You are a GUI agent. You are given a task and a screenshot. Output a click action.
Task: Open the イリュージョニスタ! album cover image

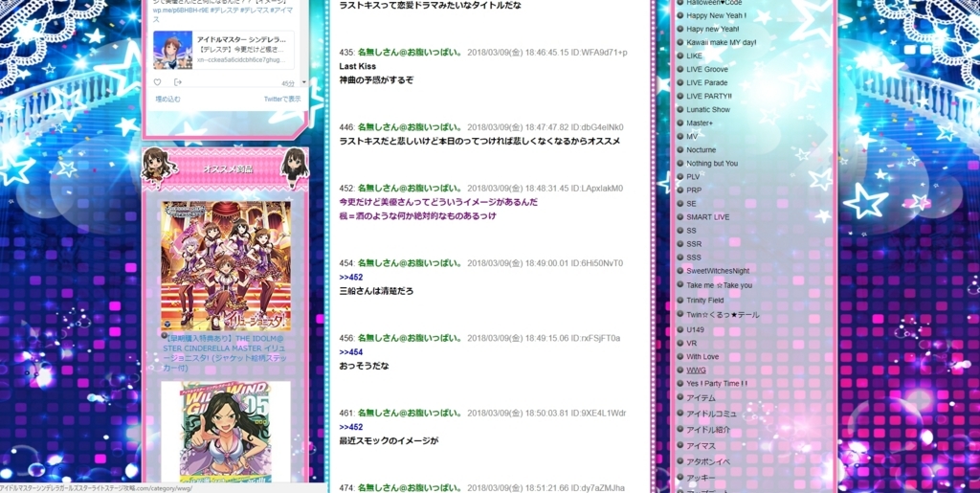(x=226, y=266)
